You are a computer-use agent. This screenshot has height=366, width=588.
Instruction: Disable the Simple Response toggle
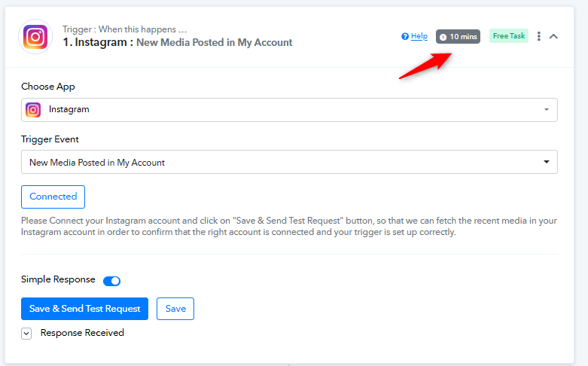(x=111, y=281)
